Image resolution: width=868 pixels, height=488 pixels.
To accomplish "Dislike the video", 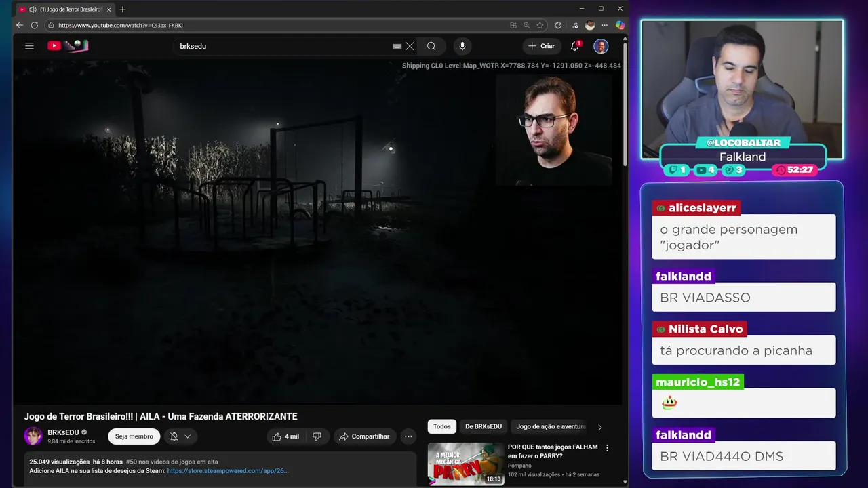I will (x=317, y=436).
